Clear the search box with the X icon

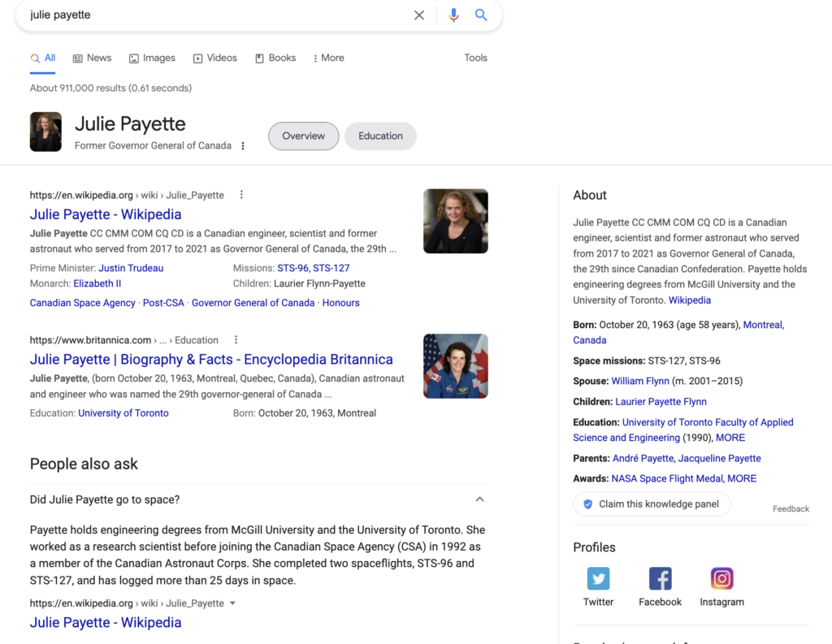click(419, 15)
